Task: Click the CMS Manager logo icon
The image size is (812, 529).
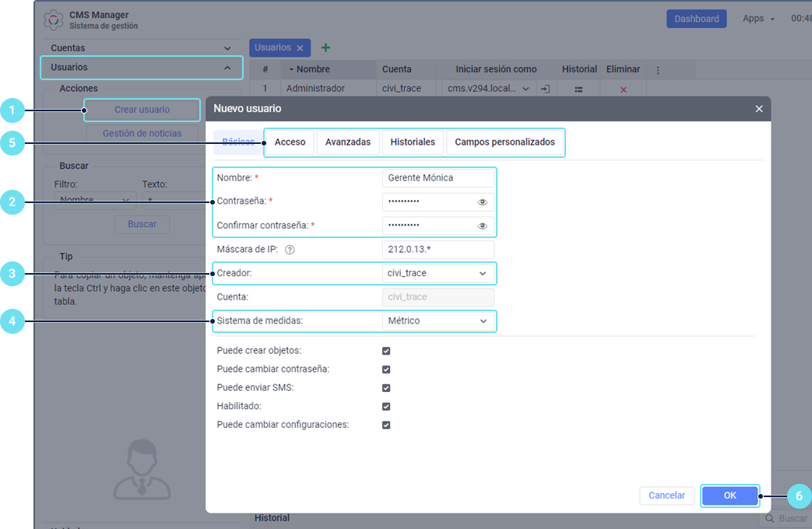Action: coord(54,20)
